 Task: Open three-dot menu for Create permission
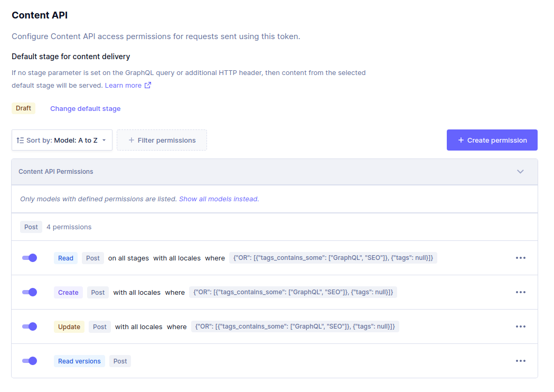pos(521,292)
